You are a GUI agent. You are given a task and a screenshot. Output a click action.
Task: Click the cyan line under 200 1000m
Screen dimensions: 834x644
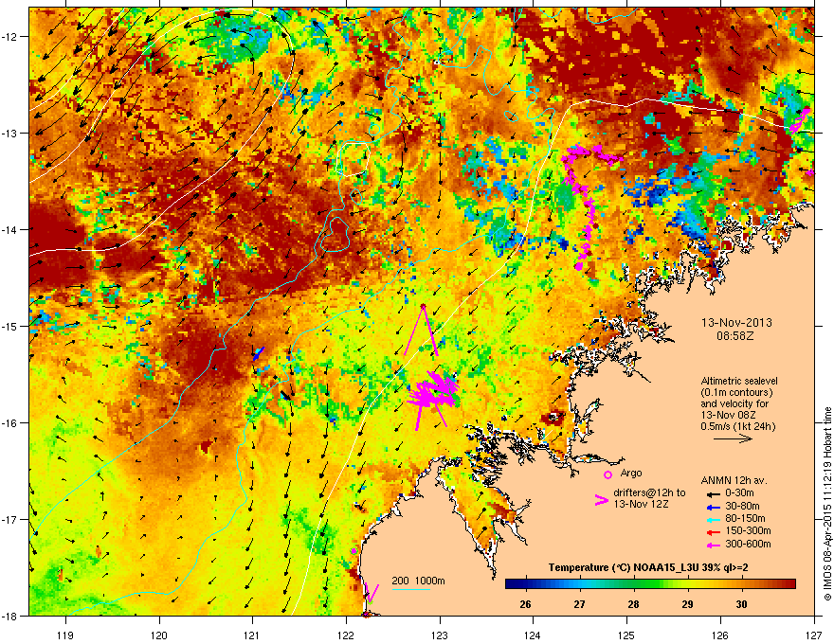pyautogui.click(x=411, y=589)
